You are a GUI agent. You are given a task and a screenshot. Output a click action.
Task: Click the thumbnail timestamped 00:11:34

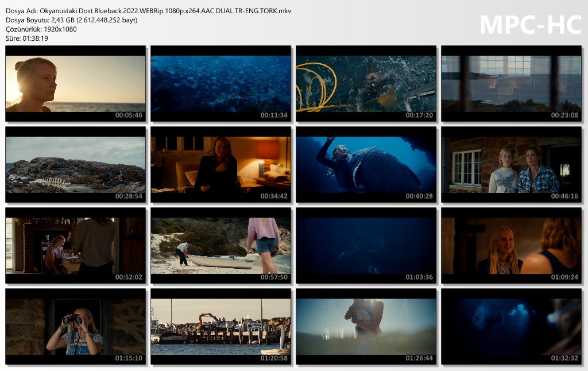[221, 84]
